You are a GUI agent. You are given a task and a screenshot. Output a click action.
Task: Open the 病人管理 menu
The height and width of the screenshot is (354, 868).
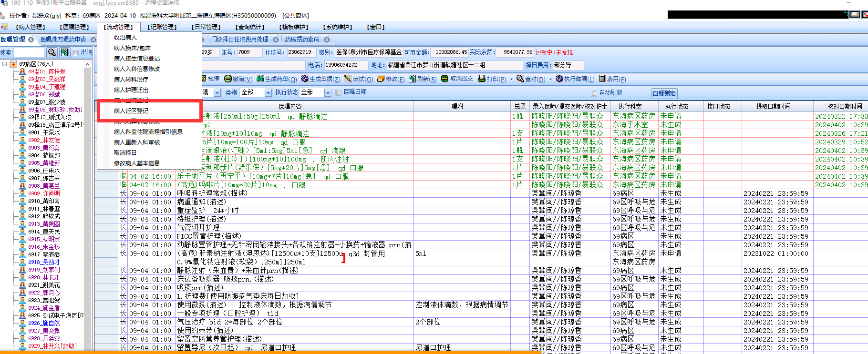(x=31, y=27)
